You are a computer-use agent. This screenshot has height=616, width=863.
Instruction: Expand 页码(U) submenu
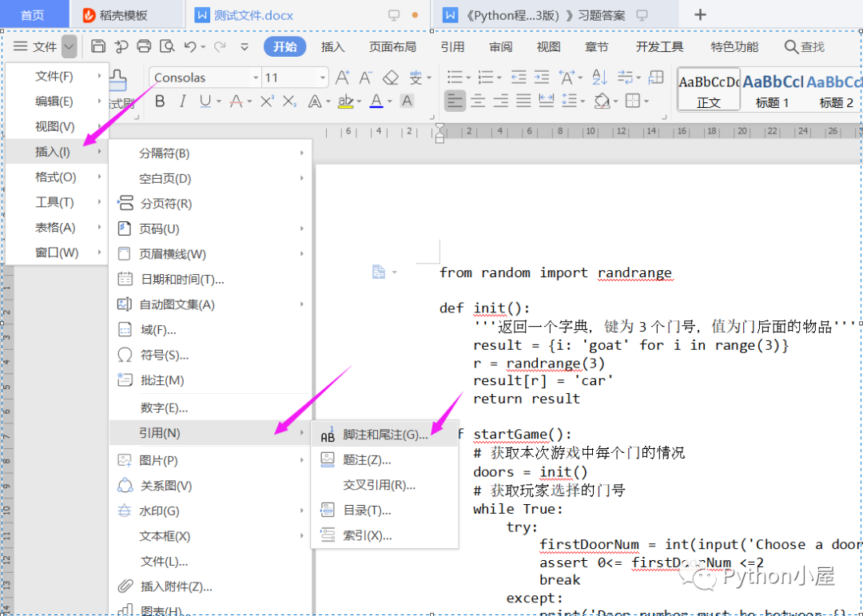coord(211,229)
